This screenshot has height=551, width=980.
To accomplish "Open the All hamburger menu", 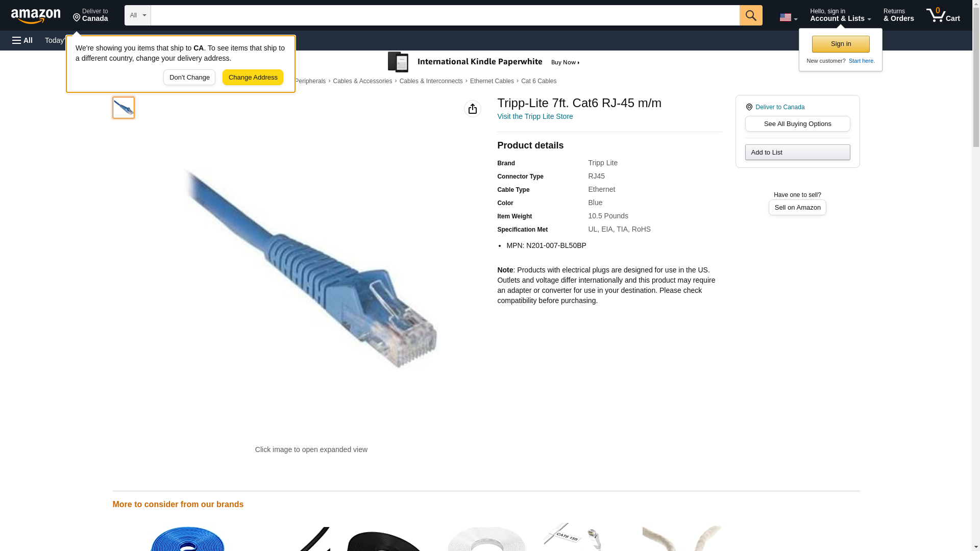I will 22,40.
